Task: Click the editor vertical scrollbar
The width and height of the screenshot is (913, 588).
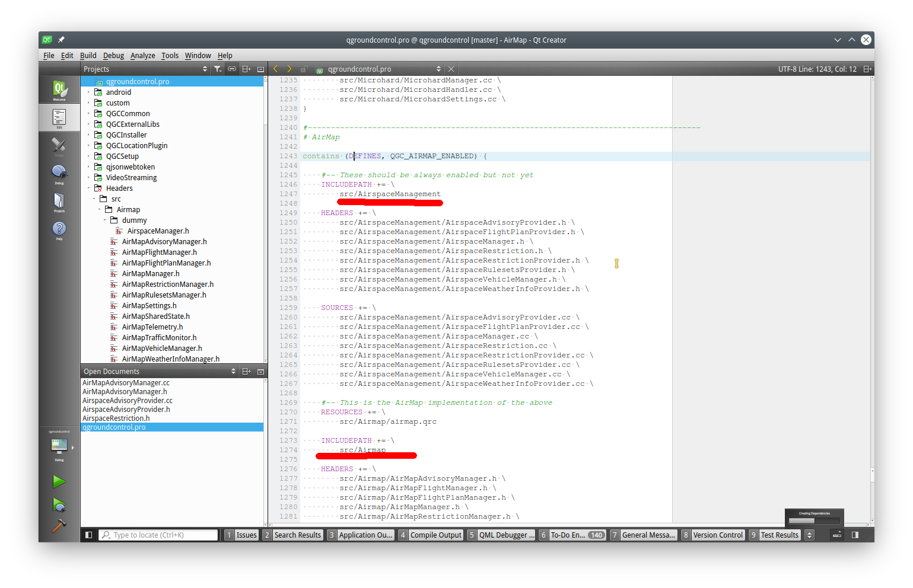Action: coord(872,301)
